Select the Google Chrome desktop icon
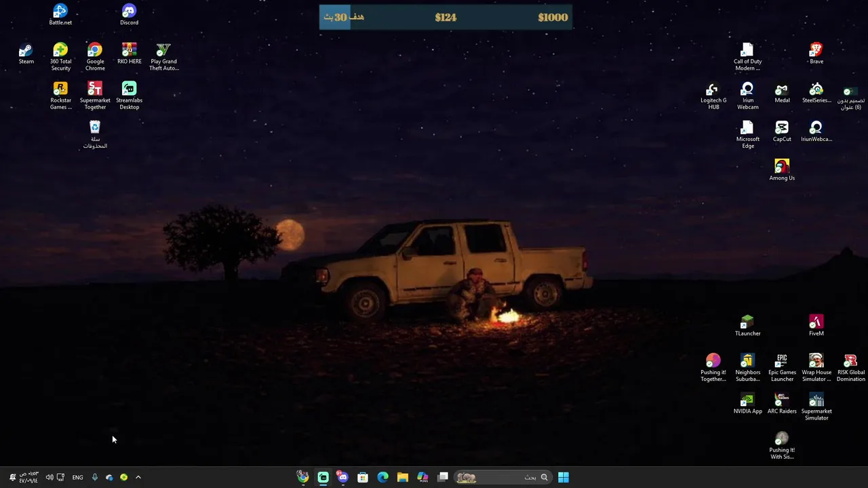 point(95,57)
